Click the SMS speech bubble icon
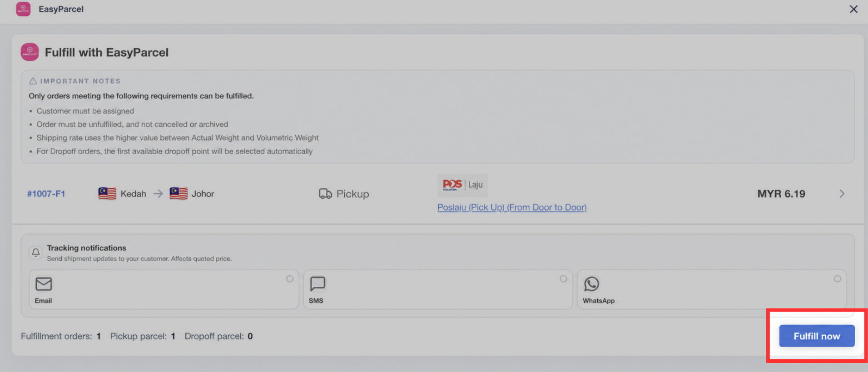 tap(317, 284)
